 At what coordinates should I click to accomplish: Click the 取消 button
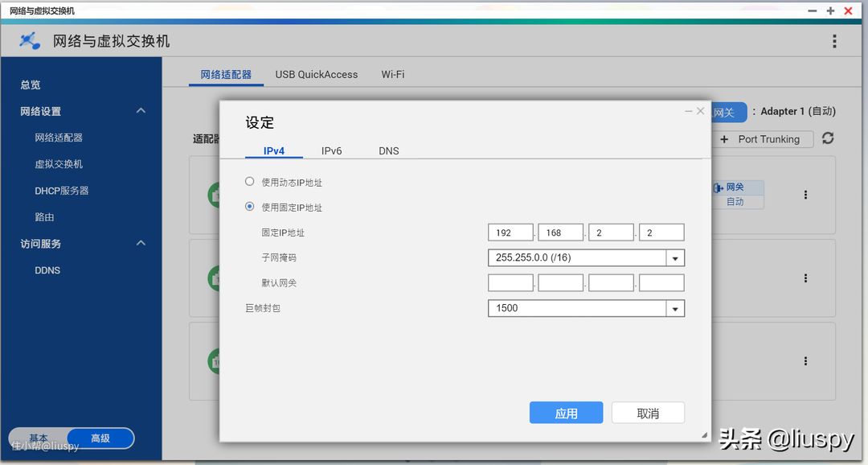(x=648, y=413)
